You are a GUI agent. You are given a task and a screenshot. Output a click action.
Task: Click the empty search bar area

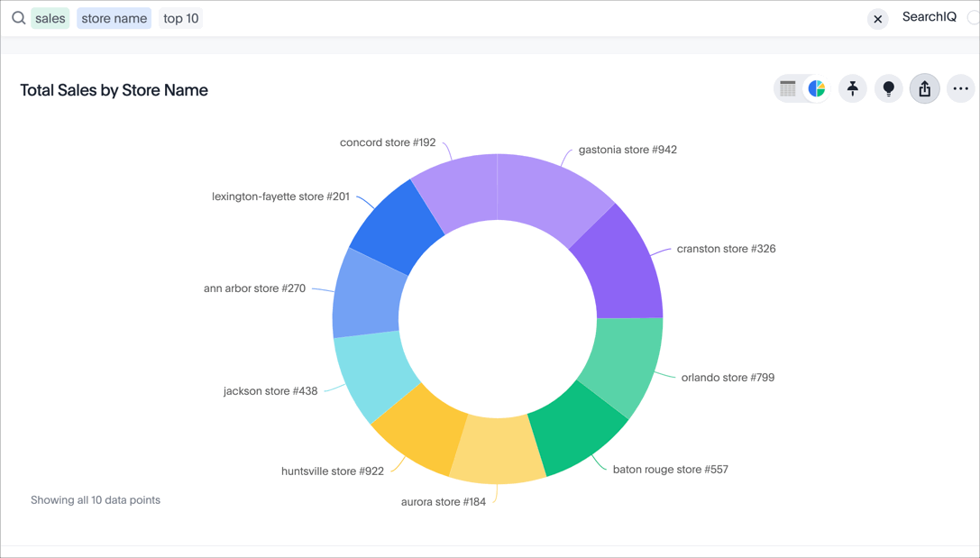[x=532, y=18]
